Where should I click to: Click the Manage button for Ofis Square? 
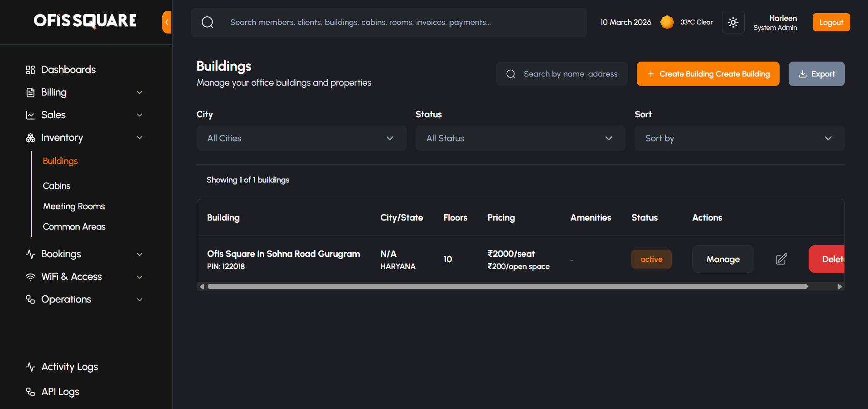click(x=723, y=259)
